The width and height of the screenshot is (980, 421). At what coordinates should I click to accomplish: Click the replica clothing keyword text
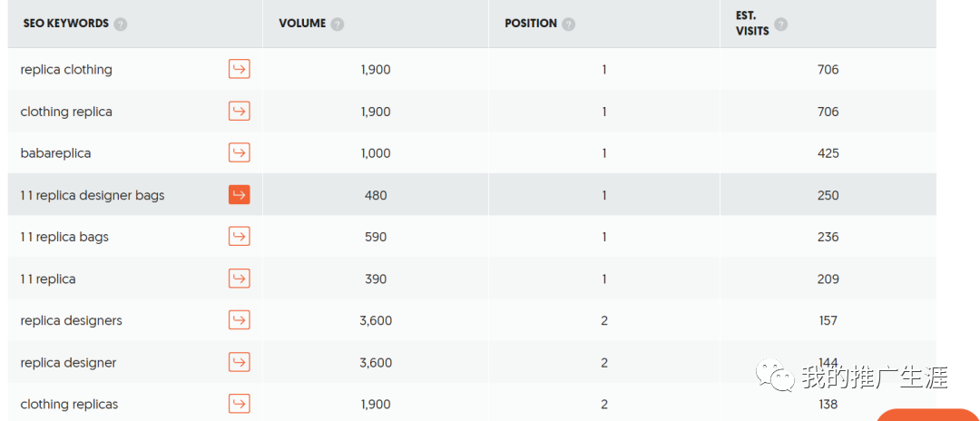(x=66, y=69)
